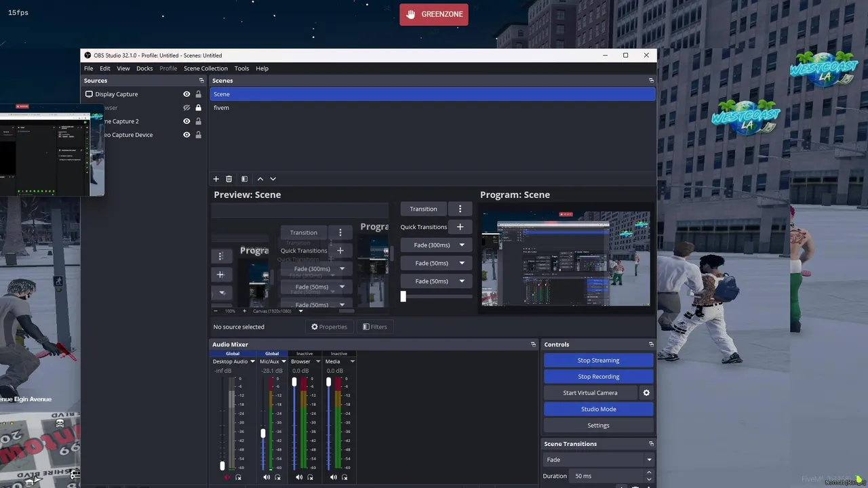Mute the Browser audio speaker icon
Screen dimensions: 868x488
click(x=299, y=477)
